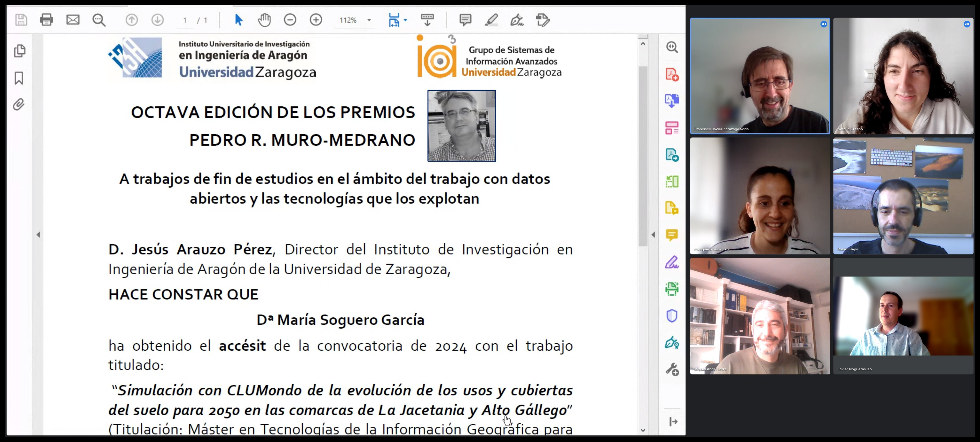Open search tools magnifier in right pane

[672, 47]
